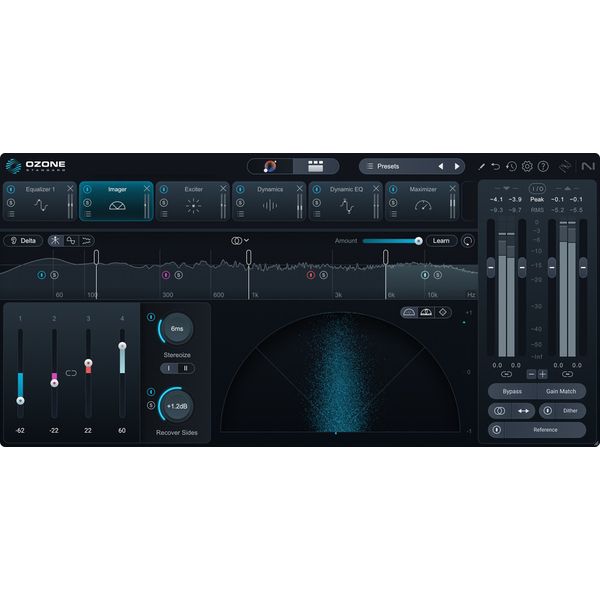
Task: Toggle power on the Imager module
Action: pyautogui.click(x=87, y=189)
